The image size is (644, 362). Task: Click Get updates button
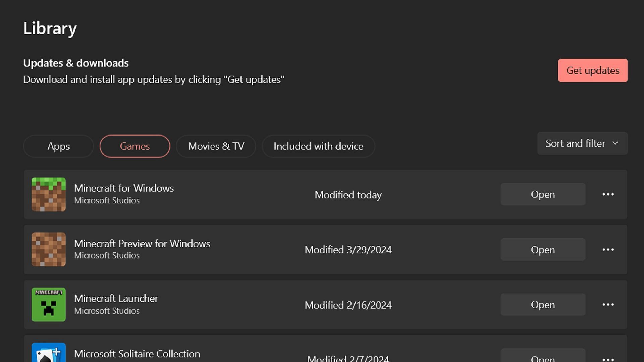click(593, 70)
